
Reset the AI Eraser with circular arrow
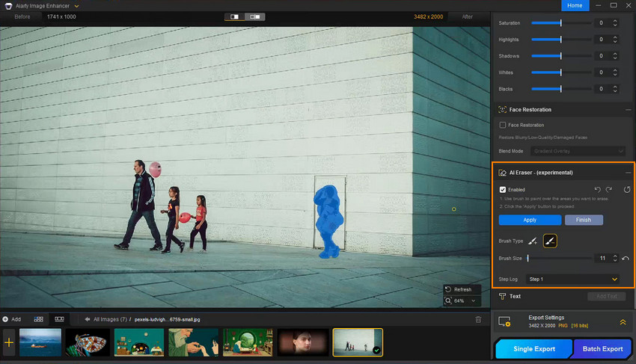(x=627, y=190)
